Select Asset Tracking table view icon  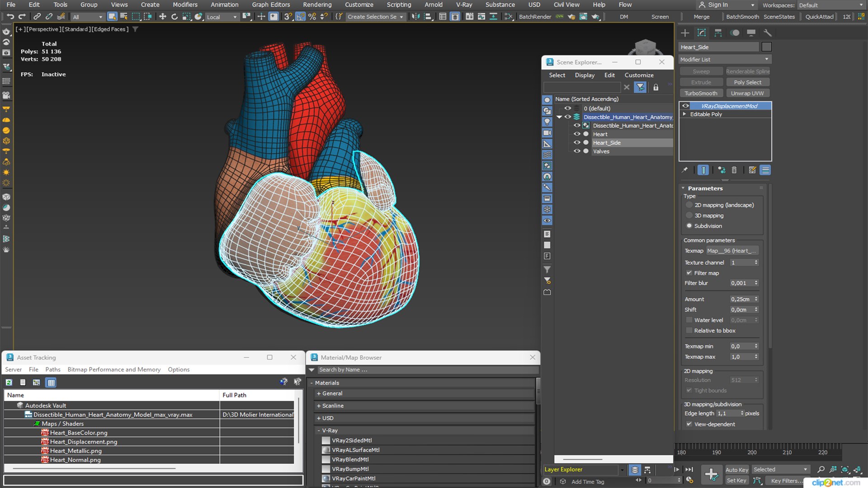pos(51,382)
